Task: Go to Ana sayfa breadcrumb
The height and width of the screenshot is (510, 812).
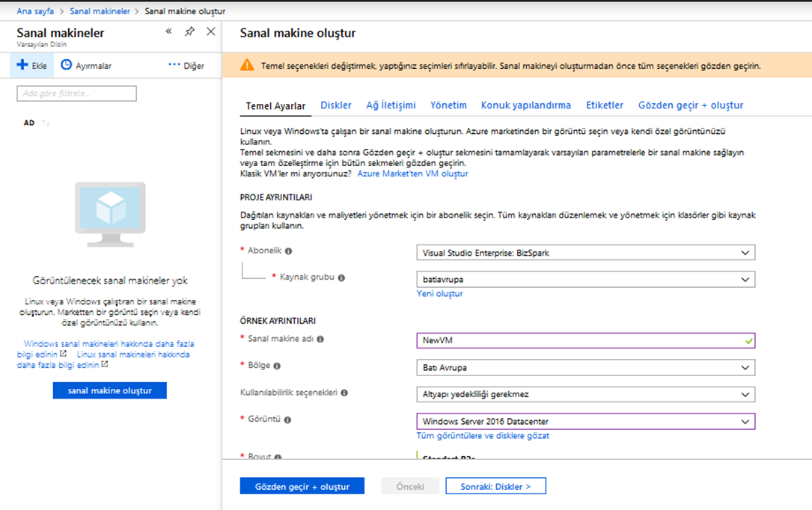Action: click(35, 11)
